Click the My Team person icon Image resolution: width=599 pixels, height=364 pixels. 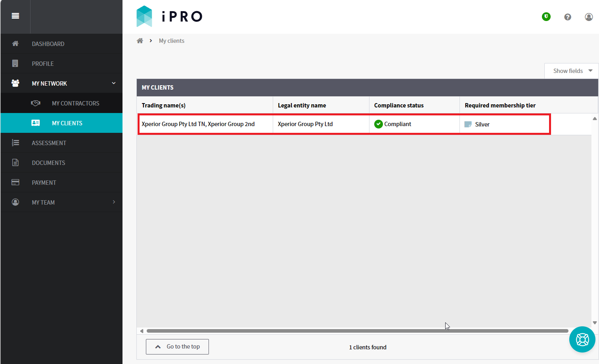pyautogui.click(x=15, y=202)
